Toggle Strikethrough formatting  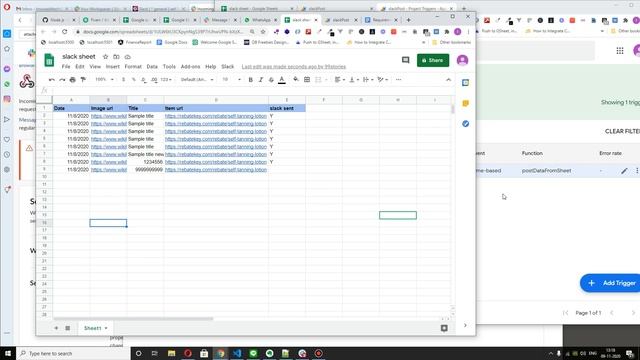click(x=271, y=80)
